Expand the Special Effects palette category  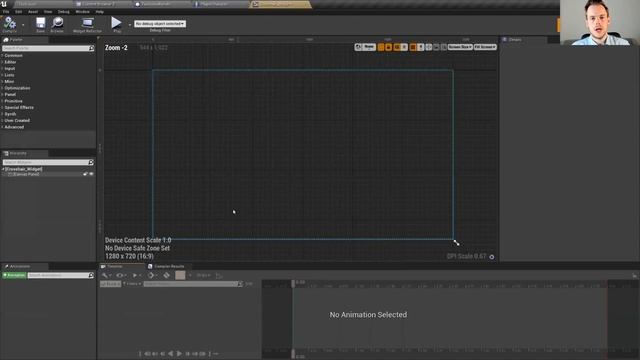[x=19, y=108]
